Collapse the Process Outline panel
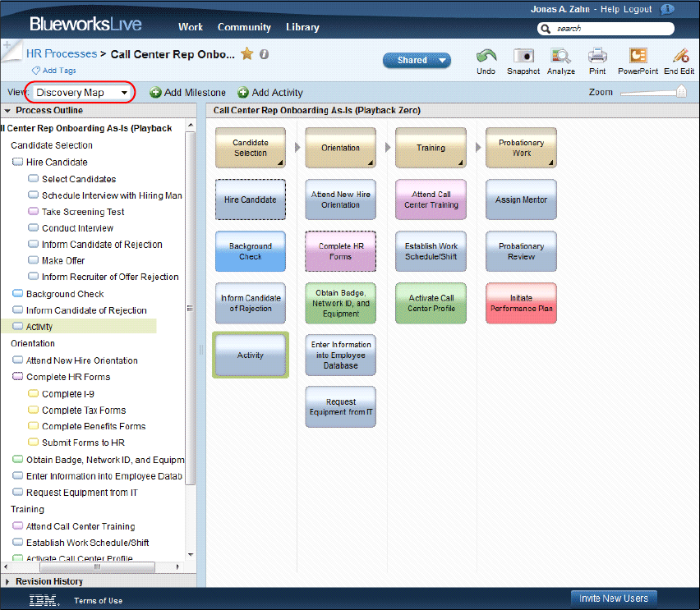This screenshot has width=700, height=610. tap(7, 110)
